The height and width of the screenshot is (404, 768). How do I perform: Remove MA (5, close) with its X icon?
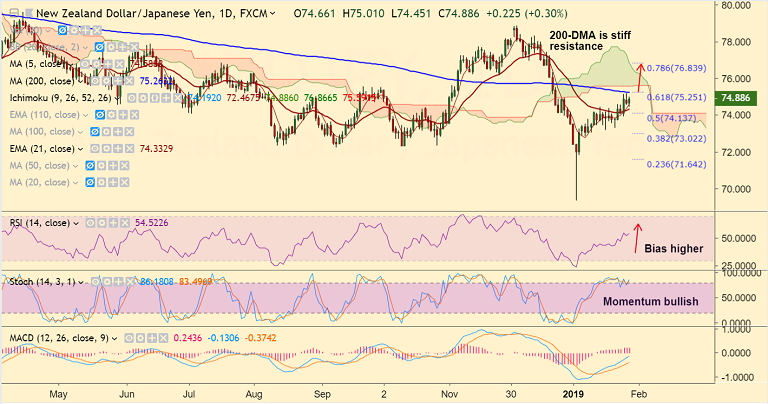click(120, 64)
